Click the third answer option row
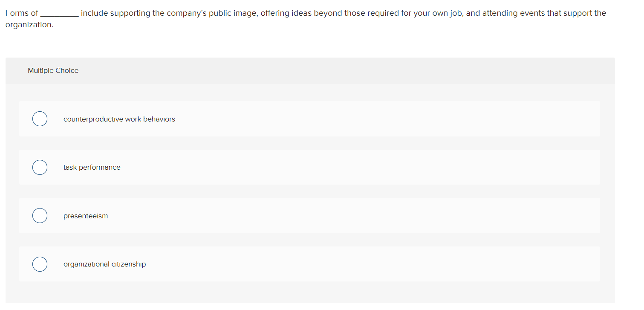 pos(310,215)
